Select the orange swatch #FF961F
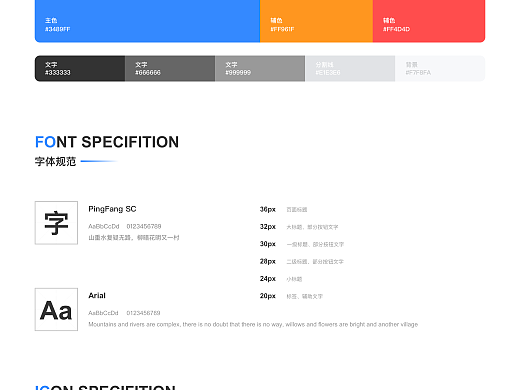This screenshot has width=520, height=390. tap(316, 21)
